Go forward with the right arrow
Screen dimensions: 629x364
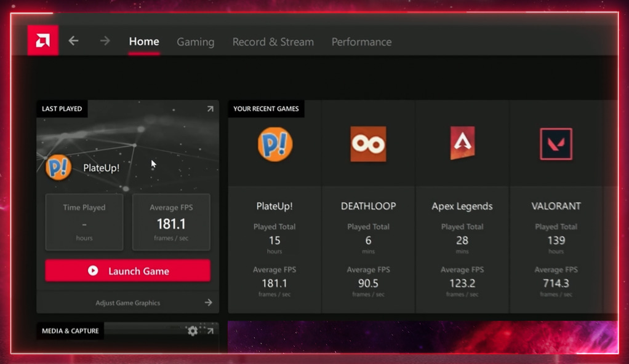[105, 41]
